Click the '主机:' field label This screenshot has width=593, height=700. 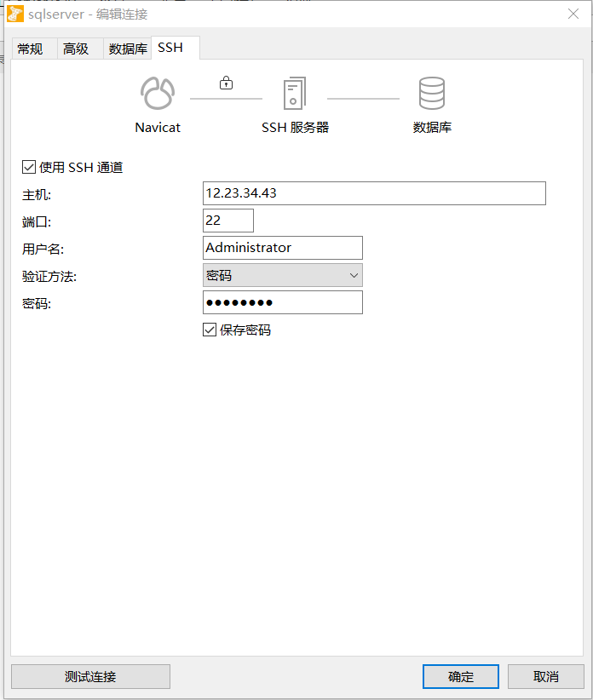click(x=37, y=195)
